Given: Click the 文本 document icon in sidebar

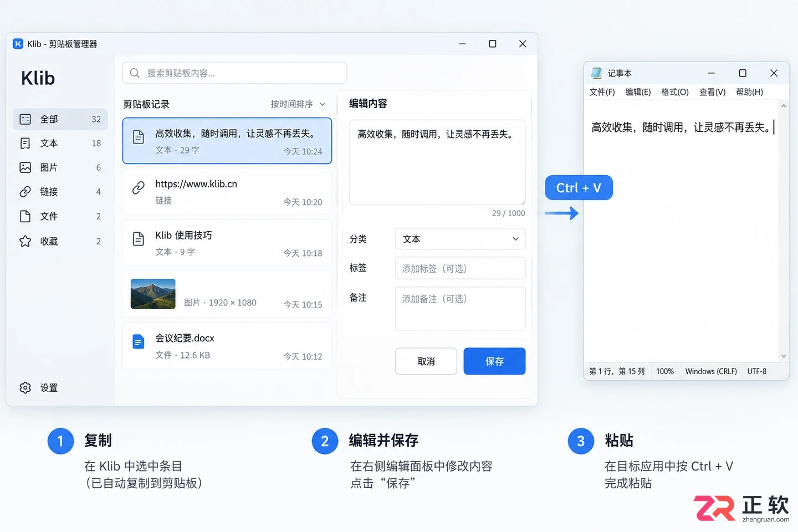Looking at the screenshot, I should 25,144.
